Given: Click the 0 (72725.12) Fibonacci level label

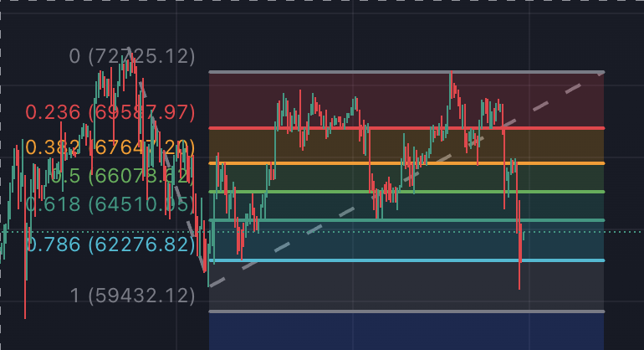Looking at the screenshot, I should 131,57.
